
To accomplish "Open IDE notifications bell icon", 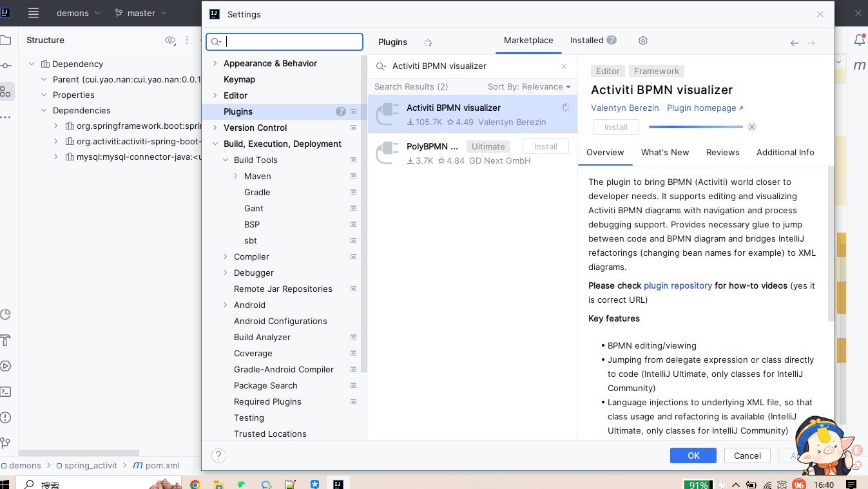I will coord(859,40).
